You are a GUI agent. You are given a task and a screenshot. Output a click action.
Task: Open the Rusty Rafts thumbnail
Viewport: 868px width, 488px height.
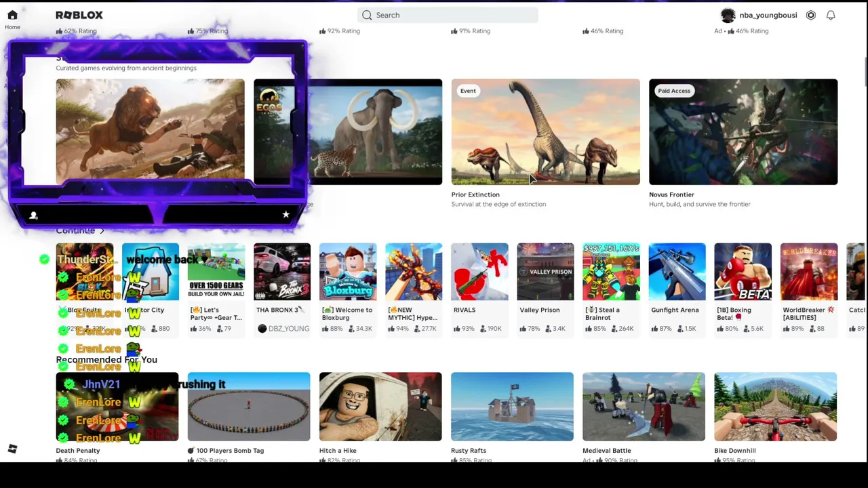(512, 407)
